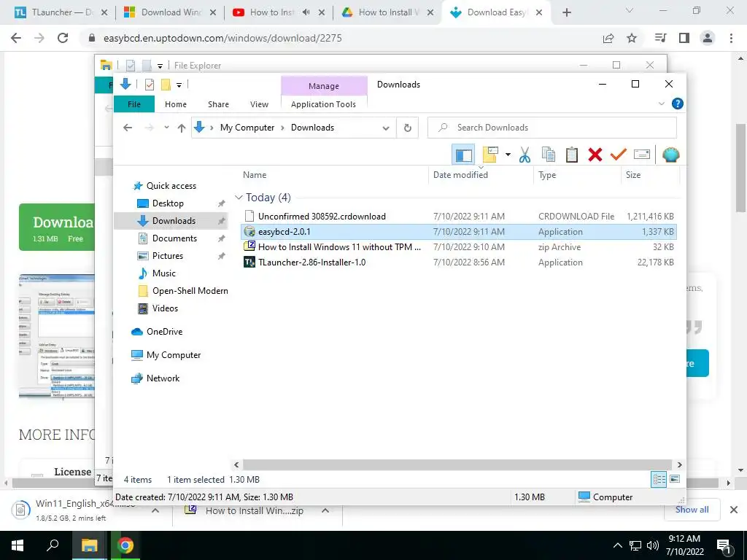Select TLauncher-2.86-Installer-1.0 file
The height and width of the screenshot is (560, 747).
point(459,262)
